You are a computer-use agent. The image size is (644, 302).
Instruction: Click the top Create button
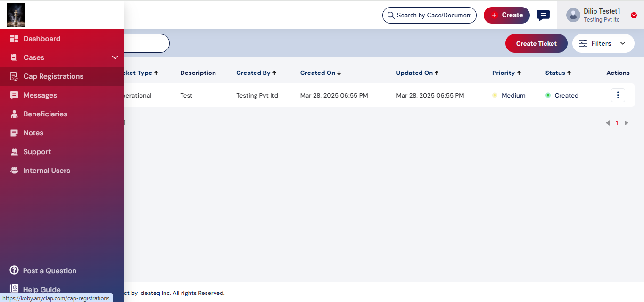(x=507, y=15)
